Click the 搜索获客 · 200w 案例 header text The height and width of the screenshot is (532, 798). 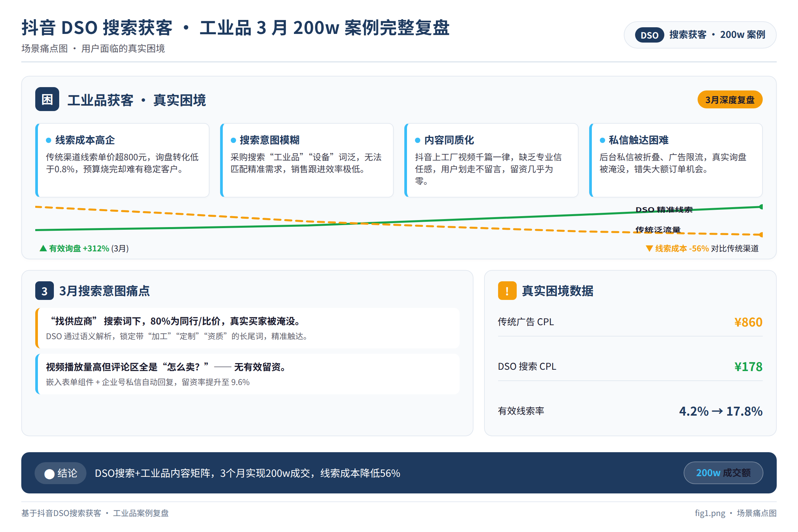(x=717, y=35)
